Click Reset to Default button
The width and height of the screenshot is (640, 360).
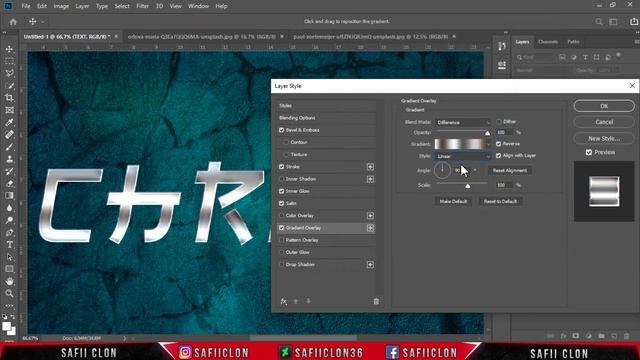pos(500,201)
